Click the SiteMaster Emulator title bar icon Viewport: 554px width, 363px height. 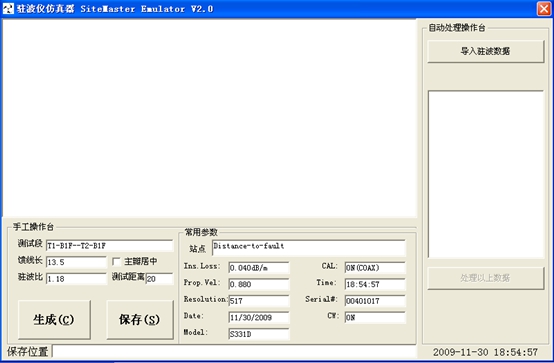click(8, 8)
